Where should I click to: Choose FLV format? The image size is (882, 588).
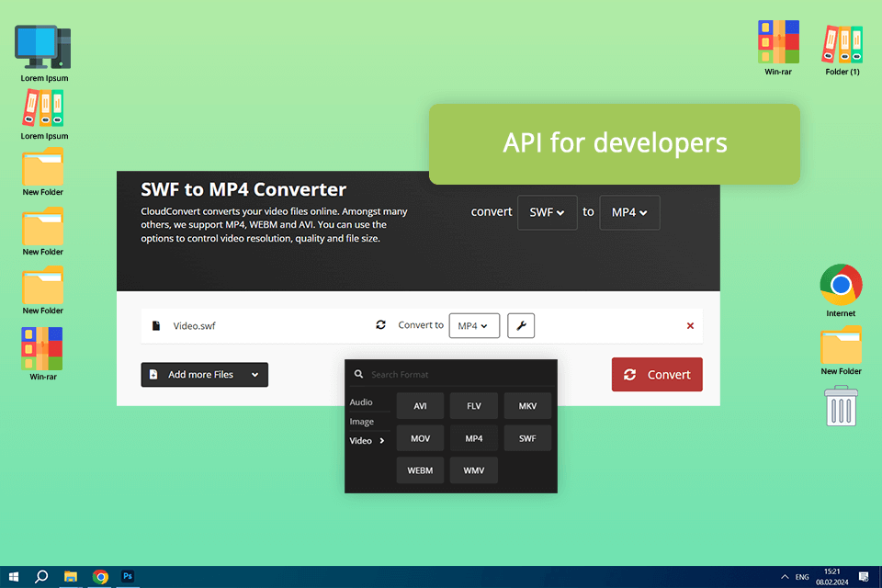click(474, 406)
